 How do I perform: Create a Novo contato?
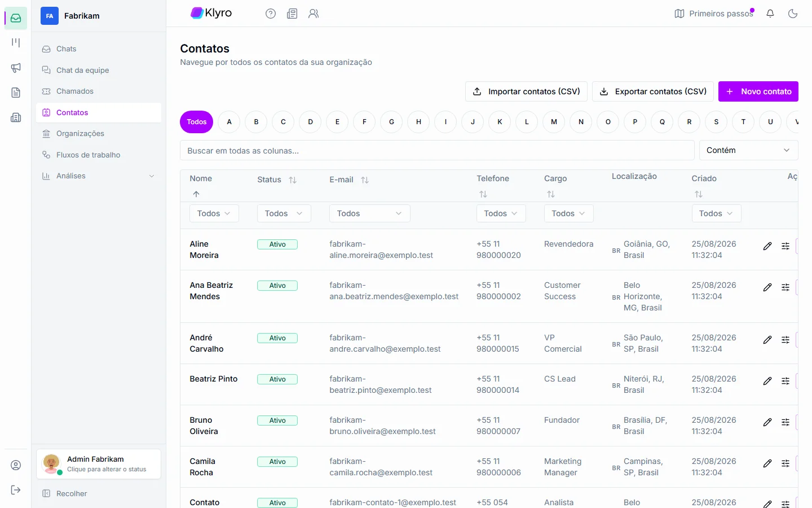[x=758, y=91]
